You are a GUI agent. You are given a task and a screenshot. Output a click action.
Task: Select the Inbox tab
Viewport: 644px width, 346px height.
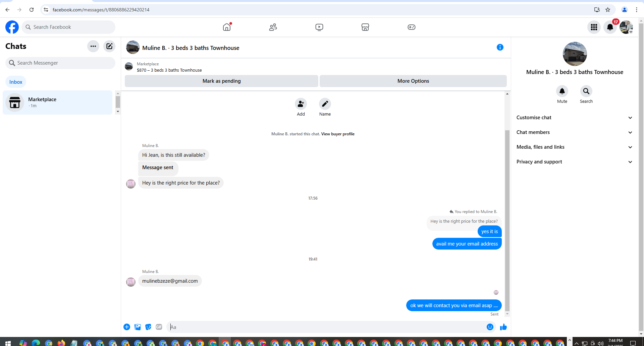coord(16,82)
